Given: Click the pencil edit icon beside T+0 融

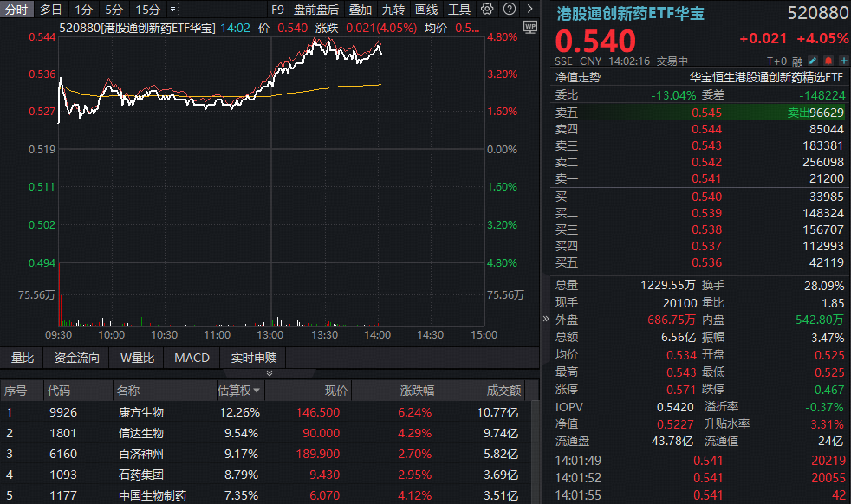Looking at the screenshot, I should [x=812, y=61].
